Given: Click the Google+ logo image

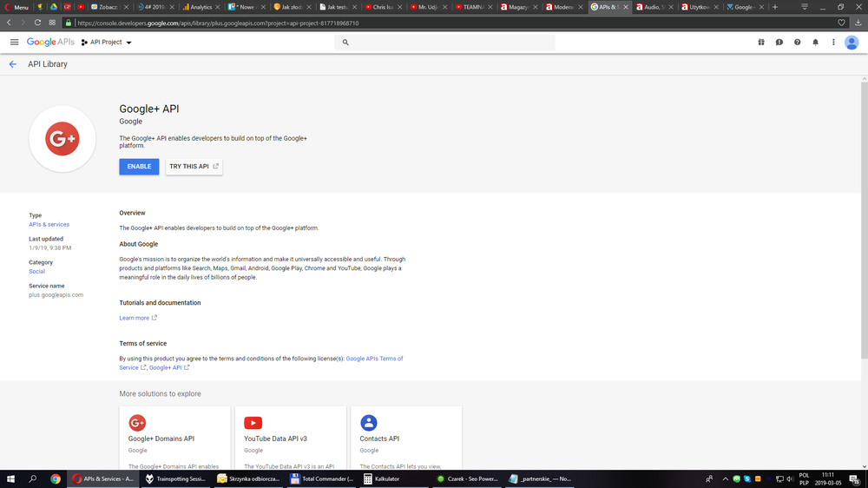Looking at the screenshot, I should click(62, 139).
